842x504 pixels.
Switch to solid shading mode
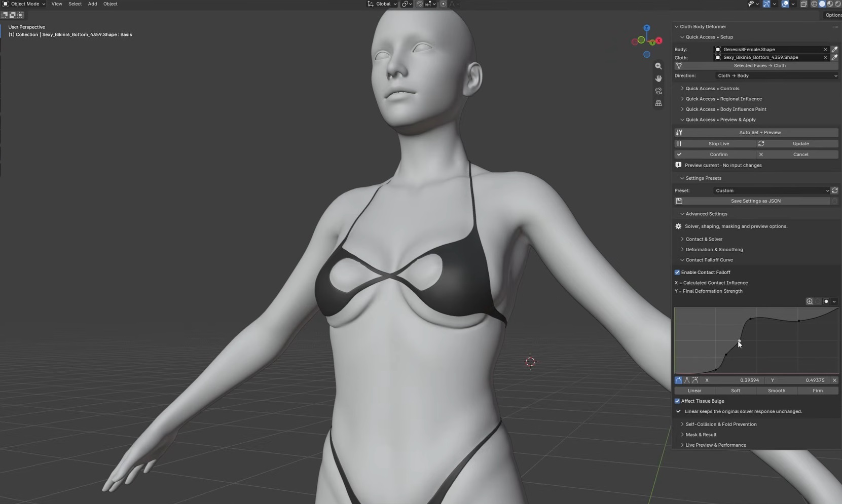[822, 4]
